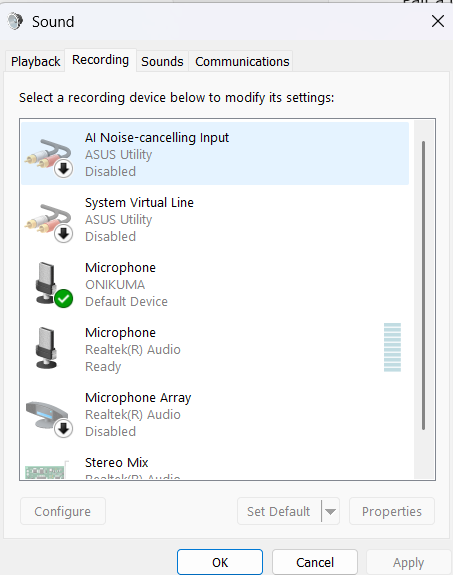Select the Stereo Mix list entry
Image resolution: width=453 pixels, height=575 pixels.
pos(215,468)
